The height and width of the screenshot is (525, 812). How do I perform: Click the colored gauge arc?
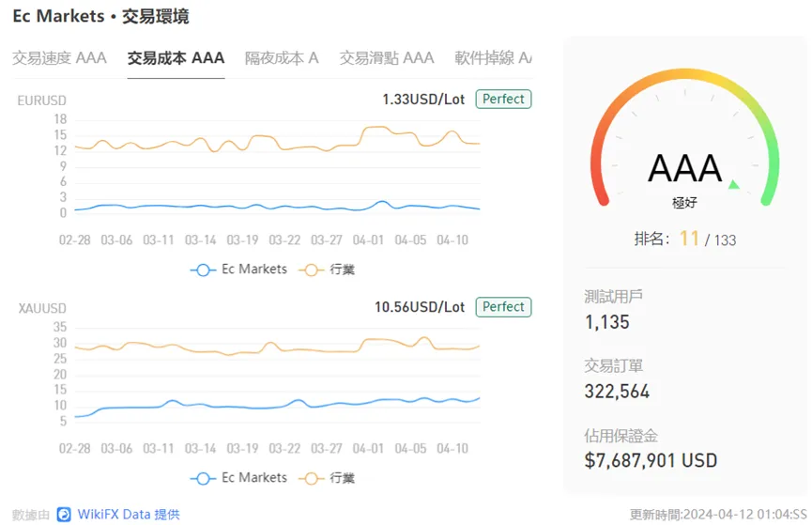684,75
